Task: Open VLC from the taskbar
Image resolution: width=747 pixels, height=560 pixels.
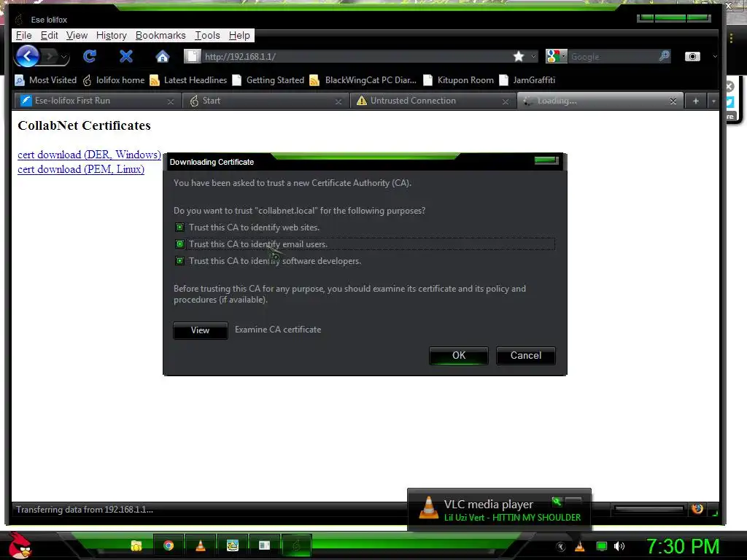Action: tap(201, 545)
